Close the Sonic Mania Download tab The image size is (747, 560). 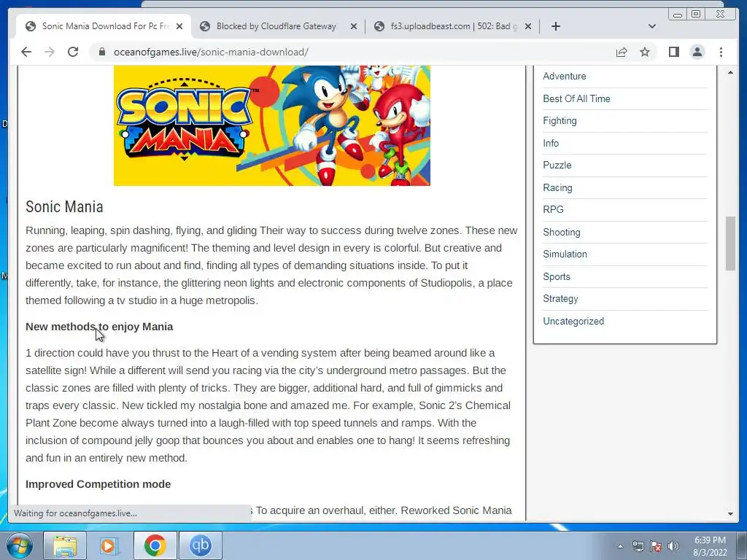pos(179,26)
